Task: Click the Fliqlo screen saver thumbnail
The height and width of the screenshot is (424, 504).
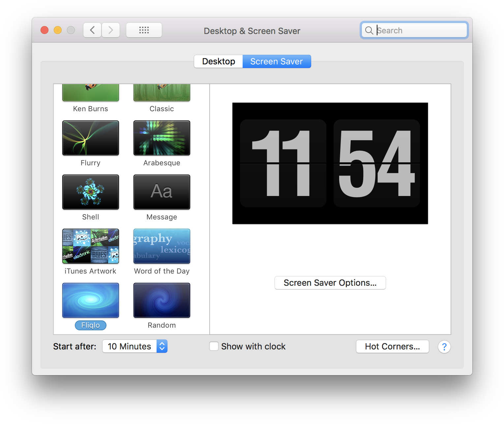Action: pyautogui.click(x=91, y=300)
